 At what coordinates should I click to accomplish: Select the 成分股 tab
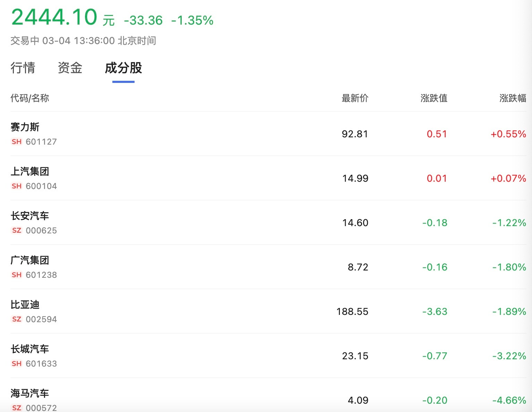click(123, 68)
